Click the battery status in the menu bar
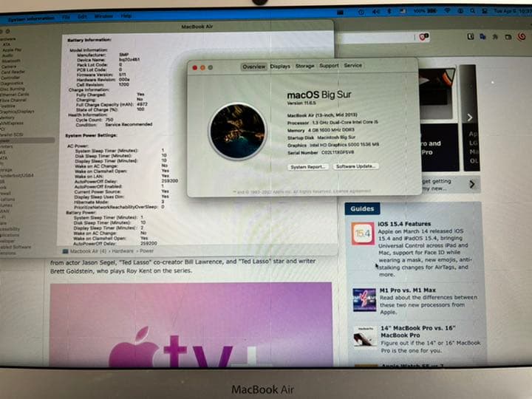 425,11
